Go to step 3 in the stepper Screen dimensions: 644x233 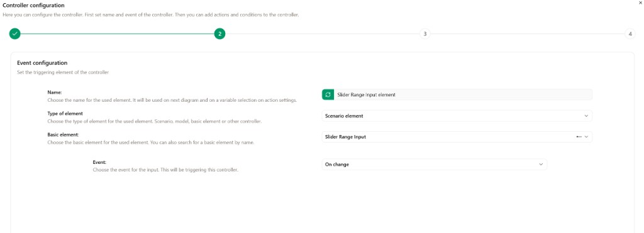point(425,34)
